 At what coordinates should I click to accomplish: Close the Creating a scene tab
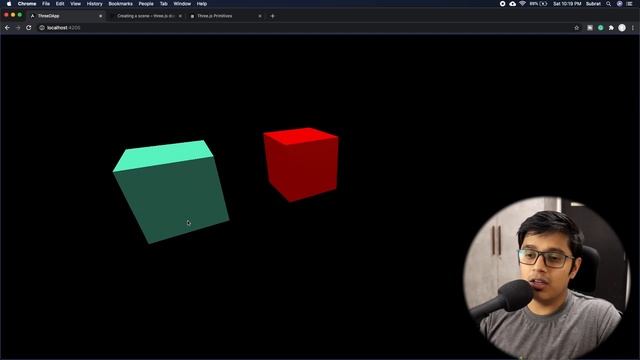180,16
